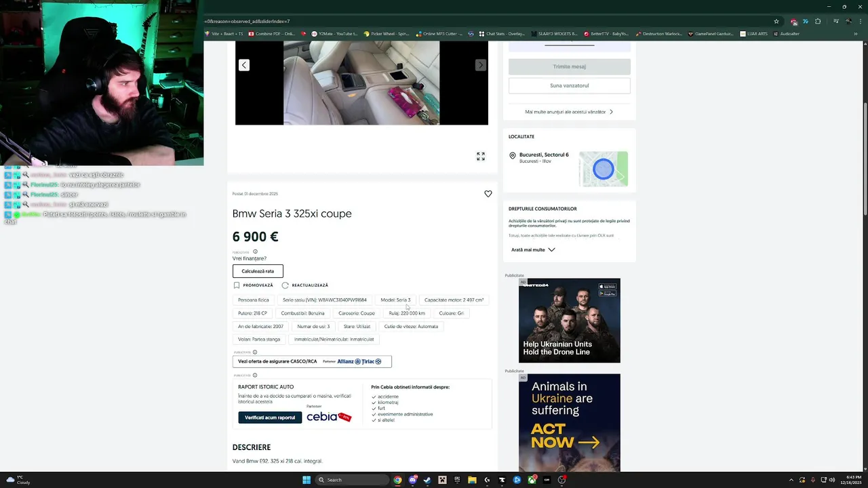Open the Help Ukrainian Units ad
This screenshot has width=868, height=488.
(x=570, y=321)
